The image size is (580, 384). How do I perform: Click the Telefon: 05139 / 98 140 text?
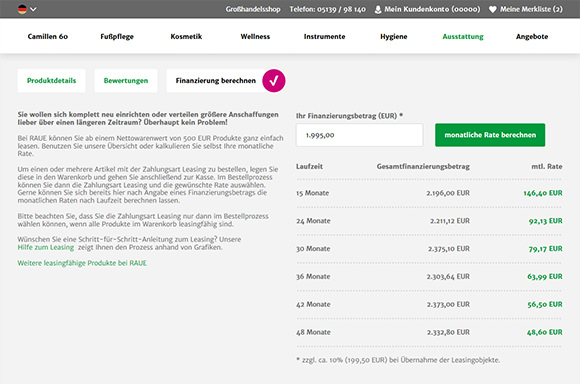(327, 9)
